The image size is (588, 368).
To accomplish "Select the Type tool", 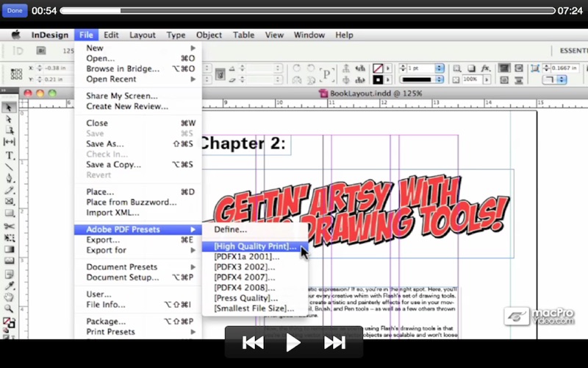I will tap(9, 155).
